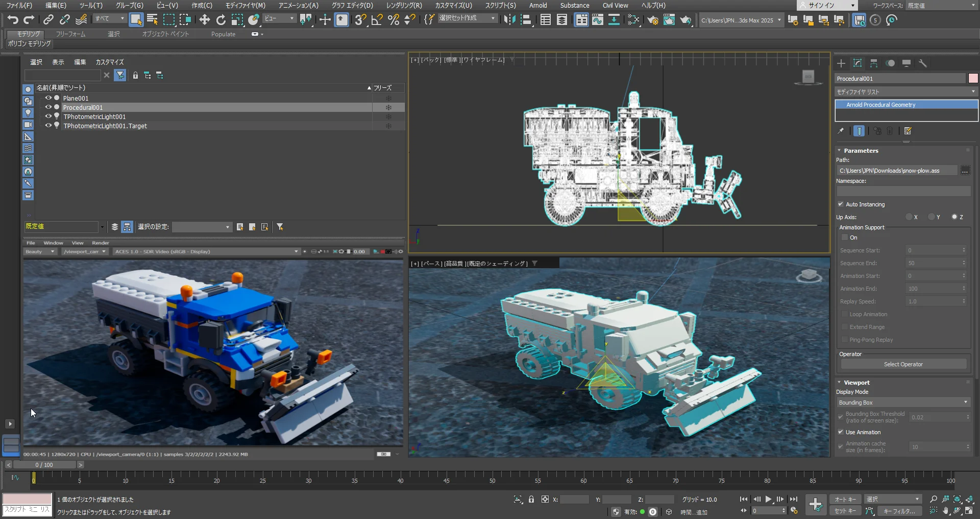Click the Select Operator button

pyautogui.click(x=903, y=364)
